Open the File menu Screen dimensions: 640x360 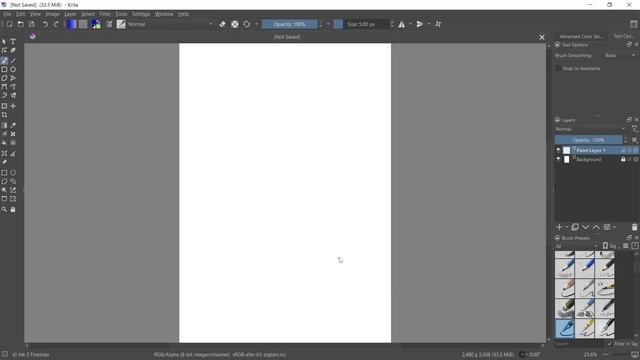7,14
